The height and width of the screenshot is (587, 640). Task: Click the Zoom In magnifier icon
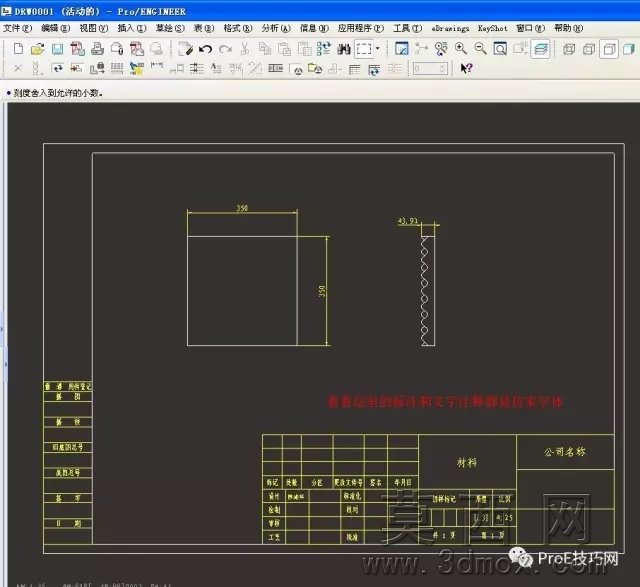pos(461,49)
